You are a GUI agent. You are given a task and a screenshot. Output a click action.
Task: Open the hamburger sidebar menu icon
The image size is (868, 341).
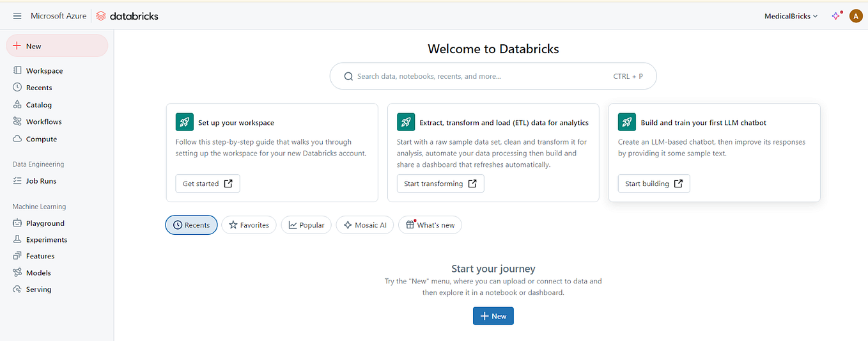click(17, 16)
